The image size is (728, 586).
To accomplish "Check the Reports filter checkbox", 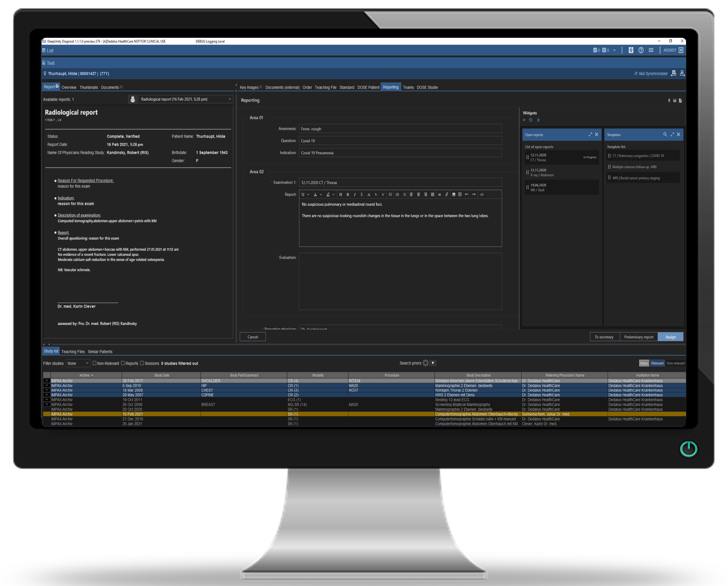I will [123, 363].
